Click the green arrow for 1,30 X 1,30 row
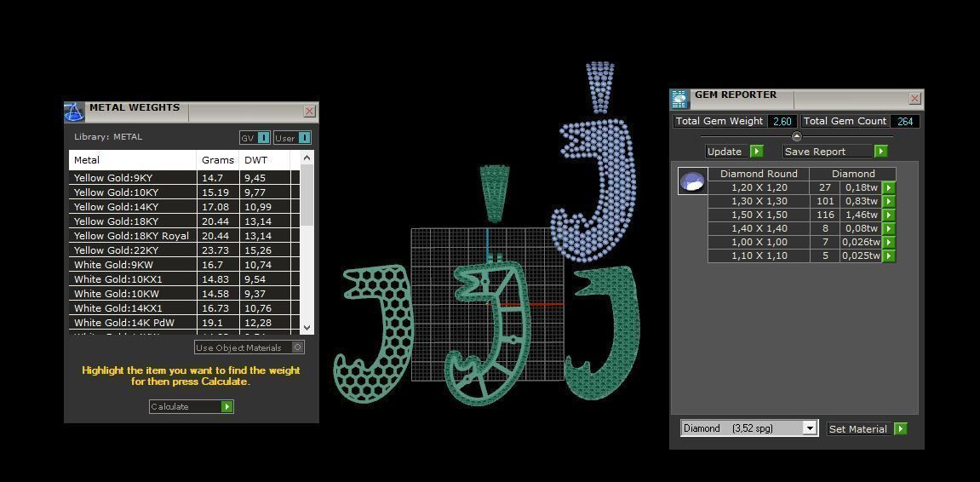This screenshot has height=482, width=980. 888,201
